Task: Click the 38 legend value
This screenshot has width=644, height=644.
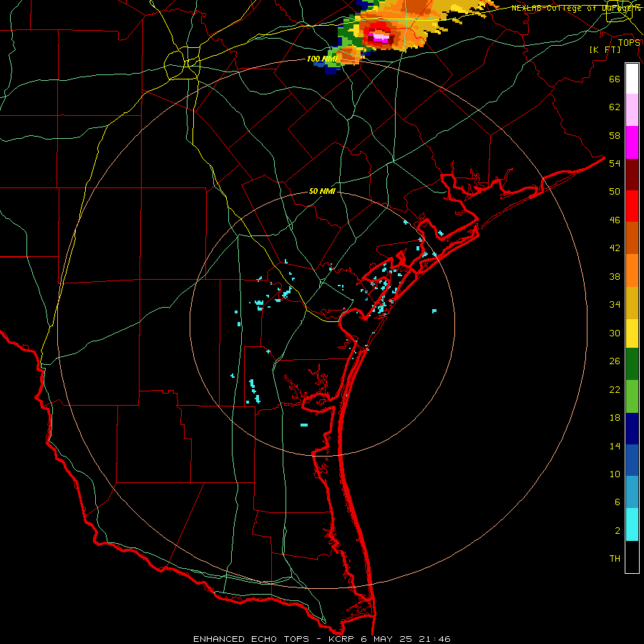Action: click(x=615, y=277)
